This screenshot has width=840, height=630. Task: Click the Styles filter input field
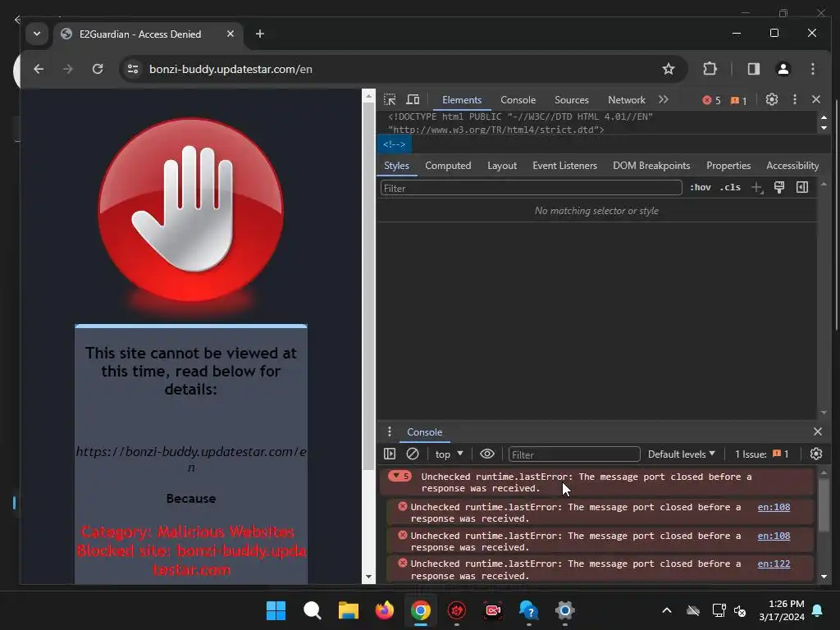[531, 188]
